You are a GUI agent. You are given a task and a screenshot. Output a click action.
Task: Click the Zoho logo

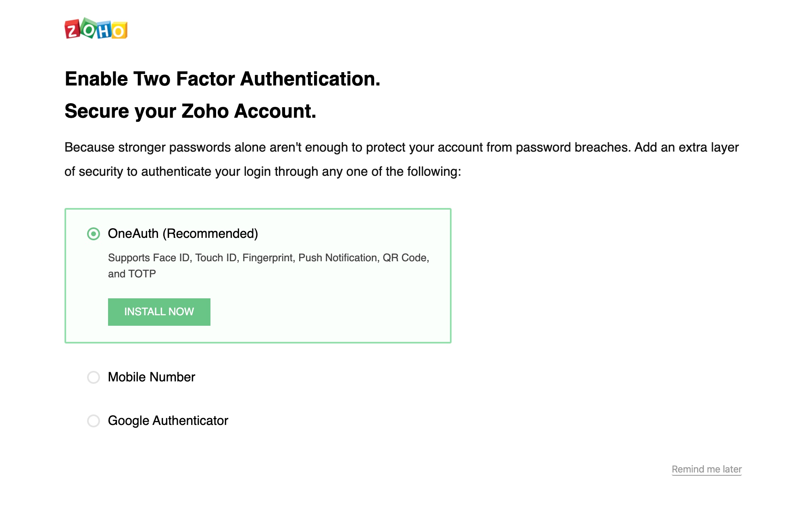click(96, 28)
